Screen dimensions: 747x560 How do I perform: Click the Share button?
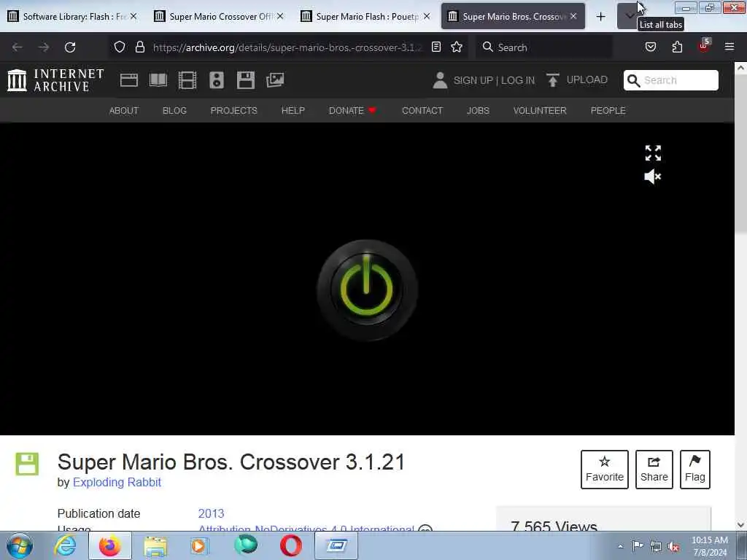[x=654, y=470]
